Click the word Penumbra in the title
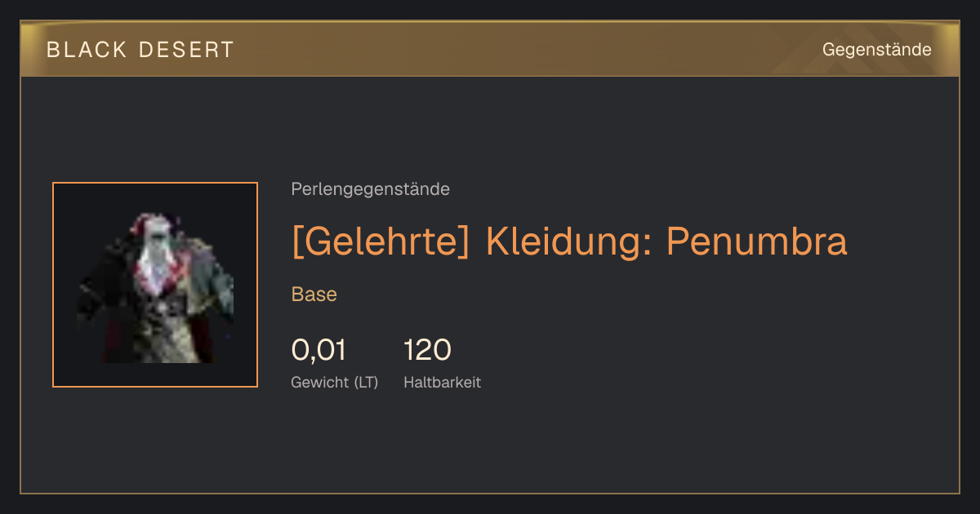Screen dimensions: 980x514 coord(757,241)
